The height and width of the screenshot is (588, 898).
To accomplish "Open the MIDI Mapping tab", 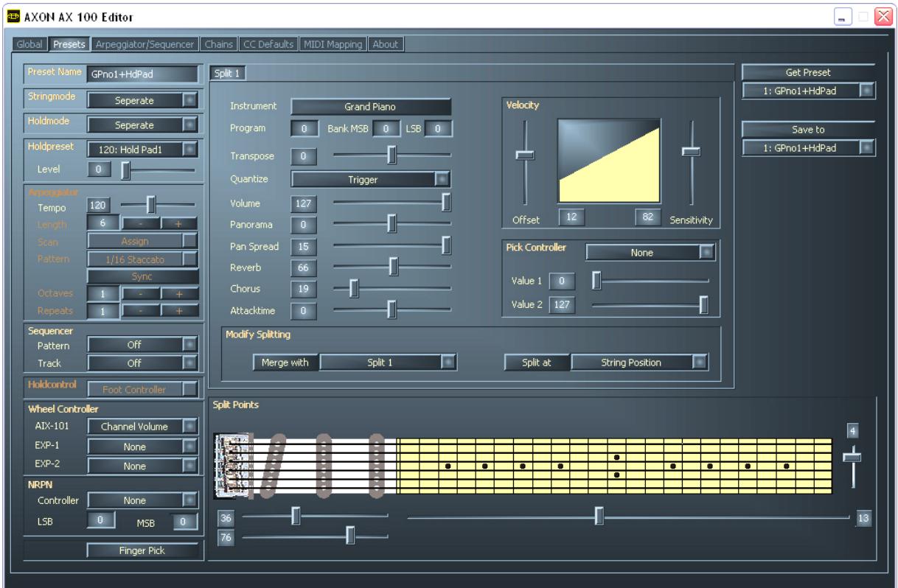I will [x=333, y=44].
